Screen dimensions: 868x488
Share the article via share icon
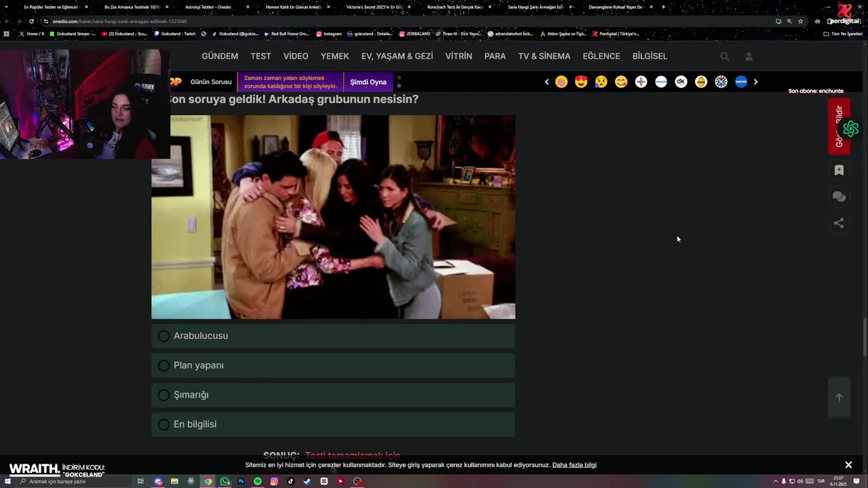(x=839, y=223)
